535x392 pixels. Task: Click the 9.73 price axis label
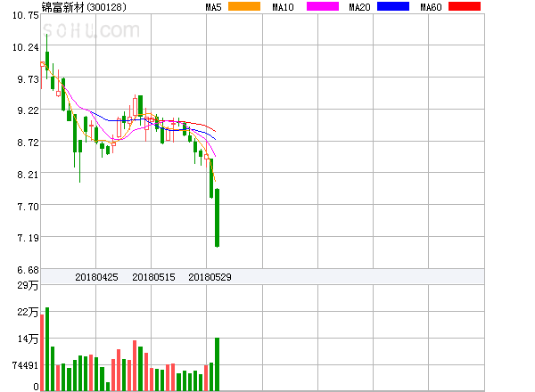pos(28,79)
